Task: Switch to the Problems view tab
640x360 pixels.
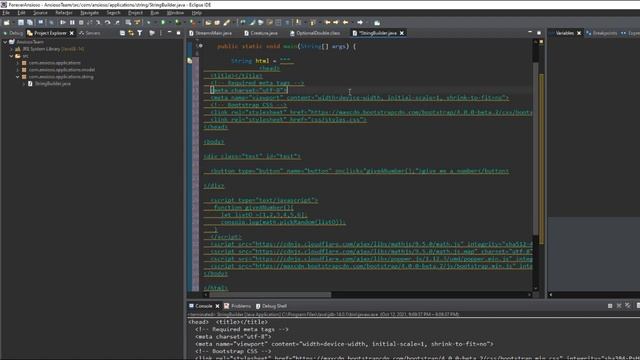Action: tap(237, 306)
